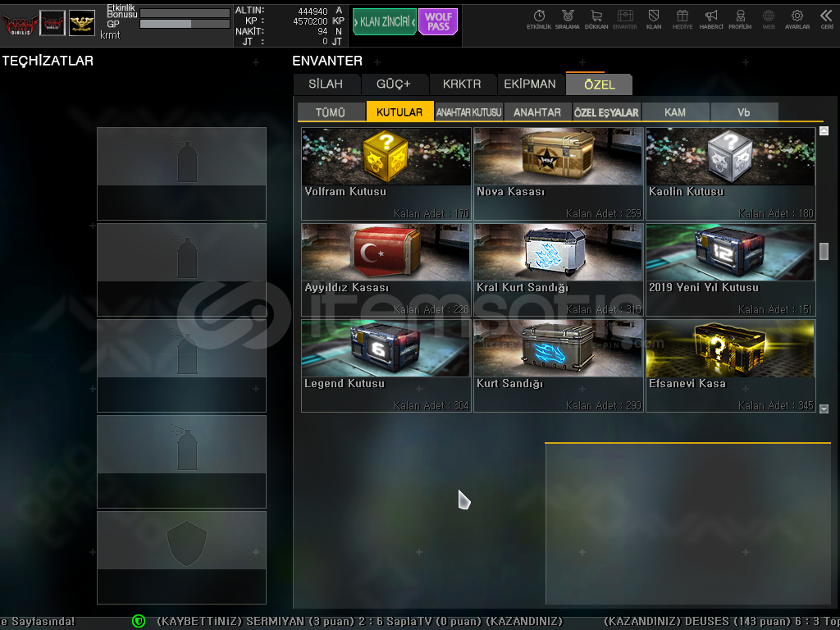Click the Wolf Pass button
840x630 pixels.
point(438,22)
